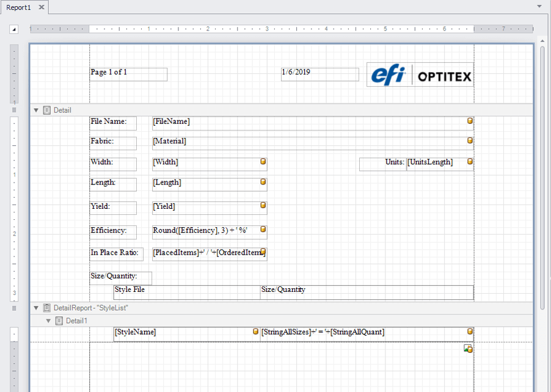
Task: Click the band icon next to DetailReport label
Action: point(47,308)
